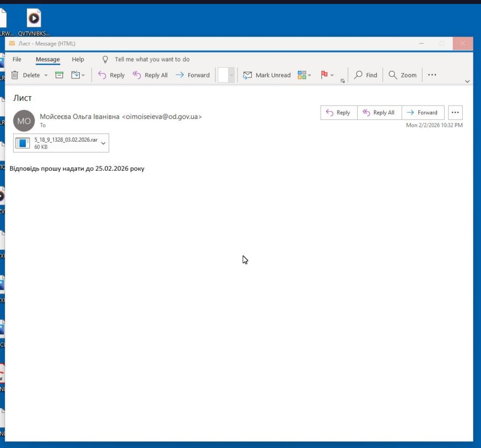Click the Archive box icon
Image resolution: width=481 pixels, height=448 pixels.
[x=59, y=75]
